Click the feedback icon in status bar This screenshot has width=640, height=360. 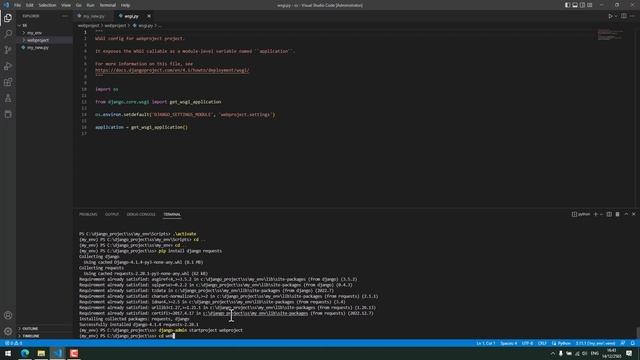pyautogui.click(x=623, y=343)
